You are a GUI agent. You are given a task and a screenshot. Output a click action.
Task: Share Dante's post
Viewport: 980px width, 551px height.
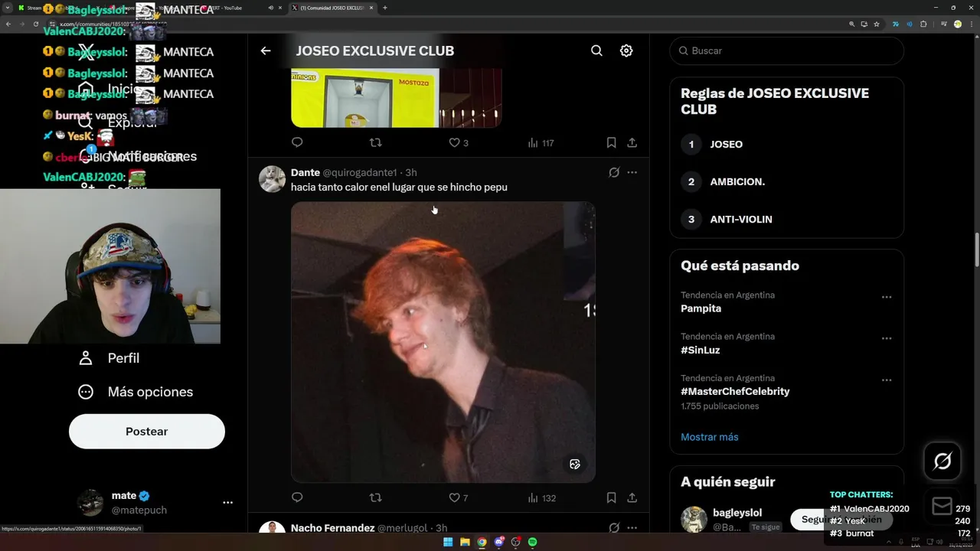point(632,497)
